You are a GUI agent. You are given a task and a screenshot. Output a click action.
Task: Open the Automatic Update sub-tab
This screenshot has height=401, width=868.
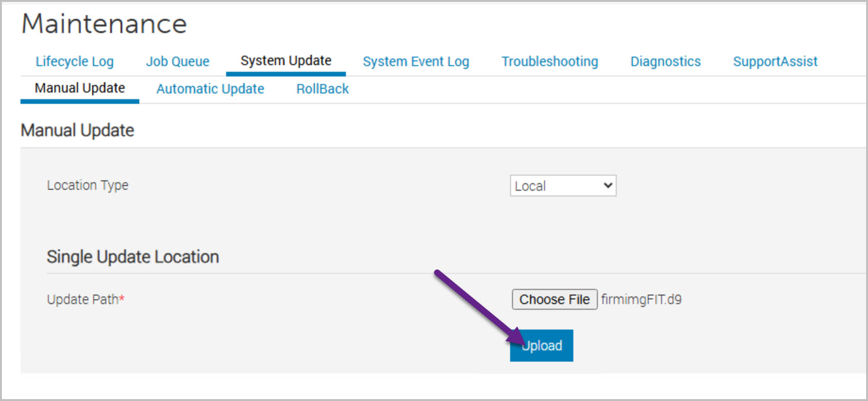210,89
